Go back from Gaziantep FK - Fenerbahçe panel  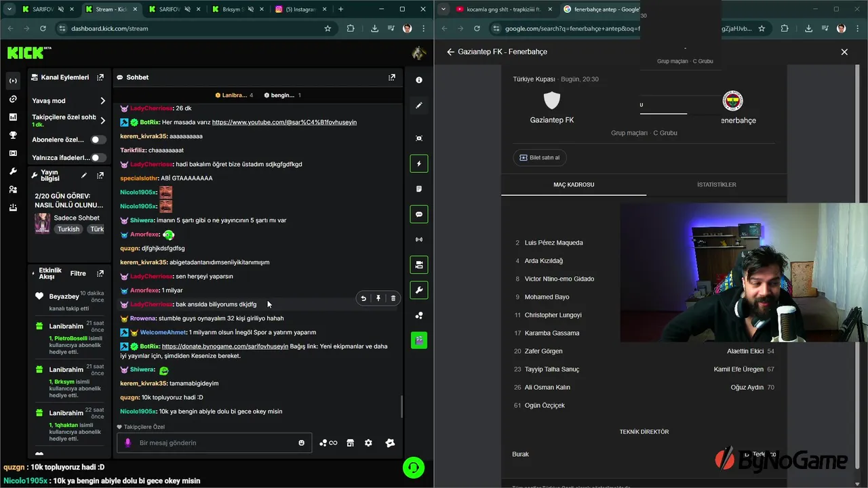tap(450, 52)
